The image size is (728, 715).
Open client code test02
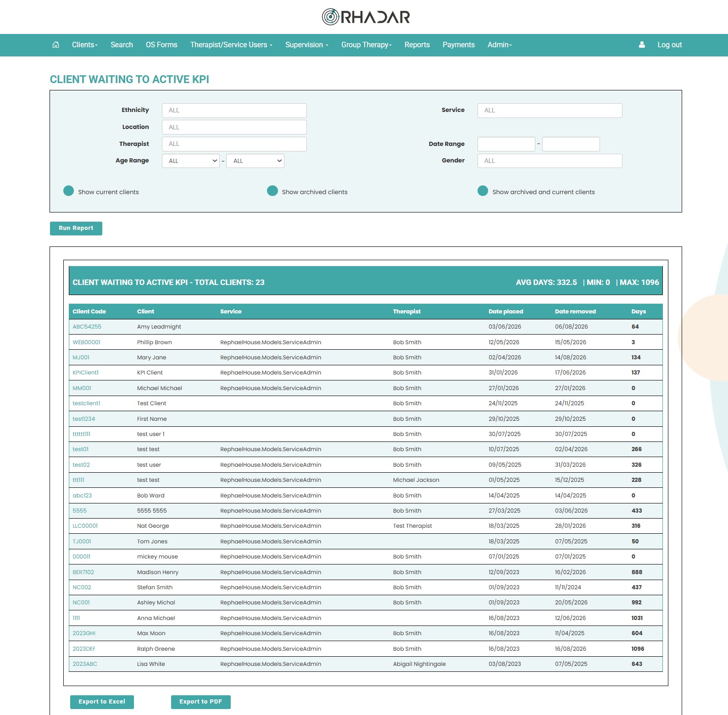81,464
